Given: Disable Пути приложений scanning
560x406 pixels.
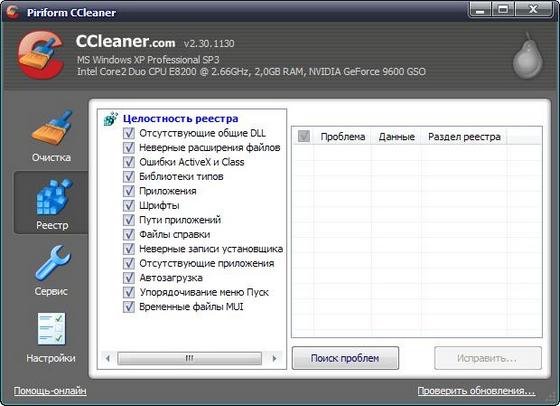Looking at the screenshot, I should click(x=129, y=220).
